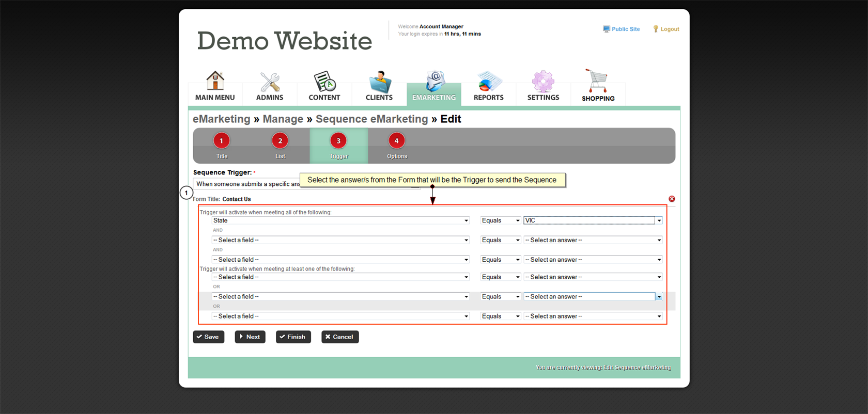
Task: Click the Admins wrench and screwdriver icon
Action: pos(270,82)
